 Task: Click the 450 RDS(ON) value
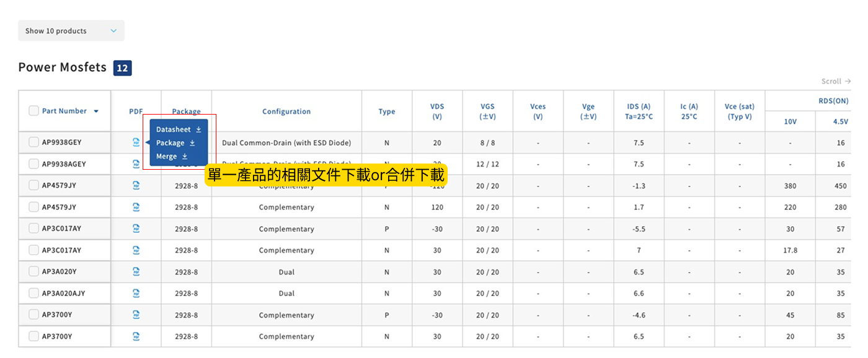(841, 186)
